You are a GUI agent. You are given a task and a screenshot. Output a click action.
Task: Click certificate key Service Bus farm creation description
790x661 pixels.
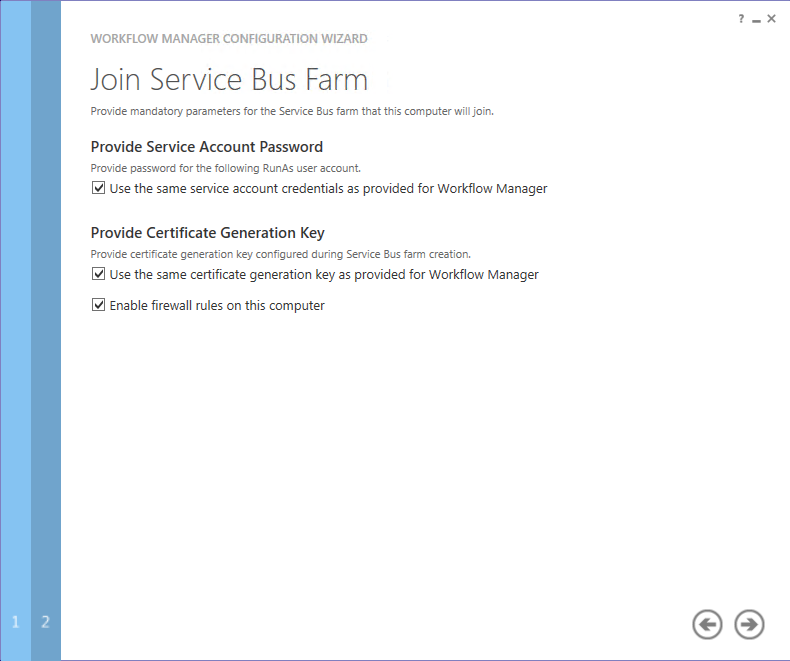281,254
